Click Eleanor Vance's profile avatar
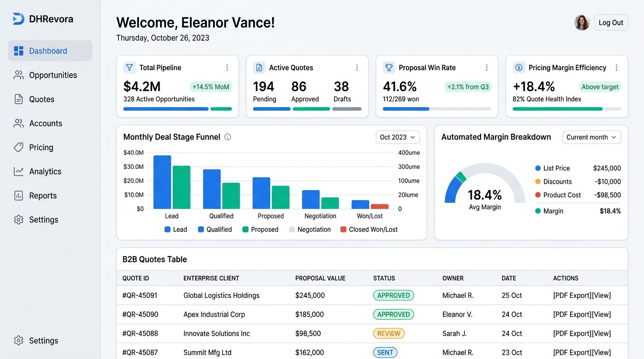This screenshot has width=644, height=359. [x=582, y=22]
